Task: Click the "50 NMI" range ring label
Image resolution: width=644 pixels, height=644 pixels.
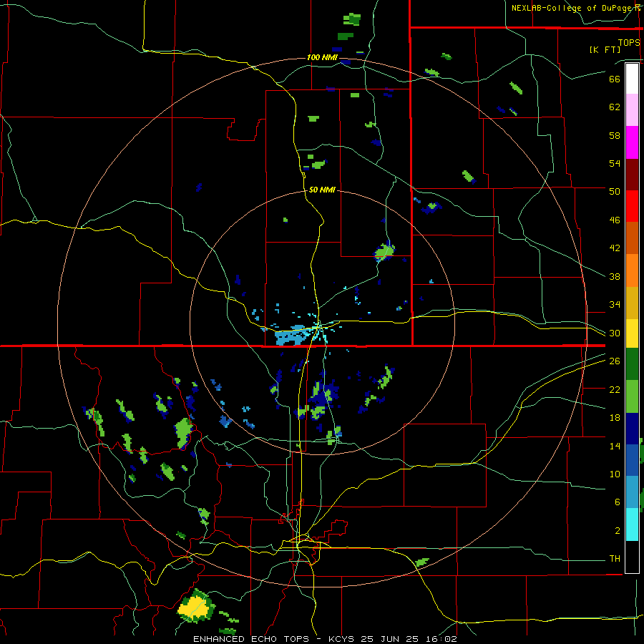Action: coord(322,190)
